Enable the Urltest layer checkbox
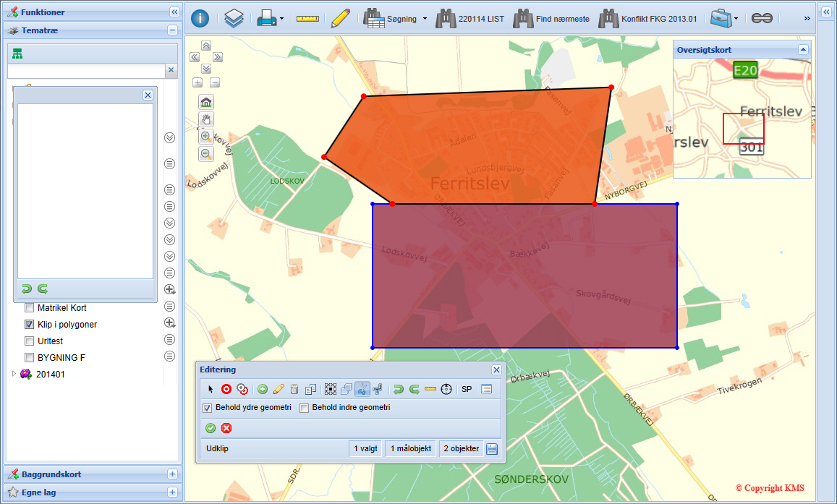Image resolution: width=837 pixels, height=504 pixels. 30,341
